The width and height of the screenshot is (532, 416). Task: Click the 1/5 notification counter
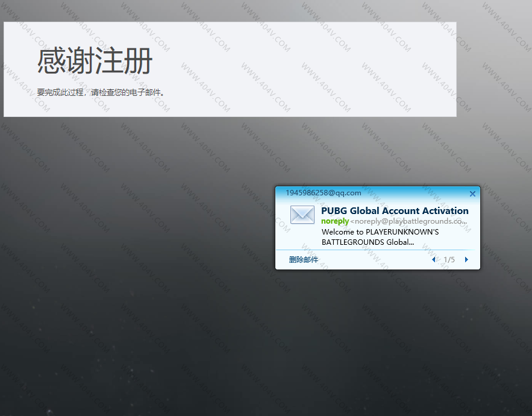pos(449,260)
